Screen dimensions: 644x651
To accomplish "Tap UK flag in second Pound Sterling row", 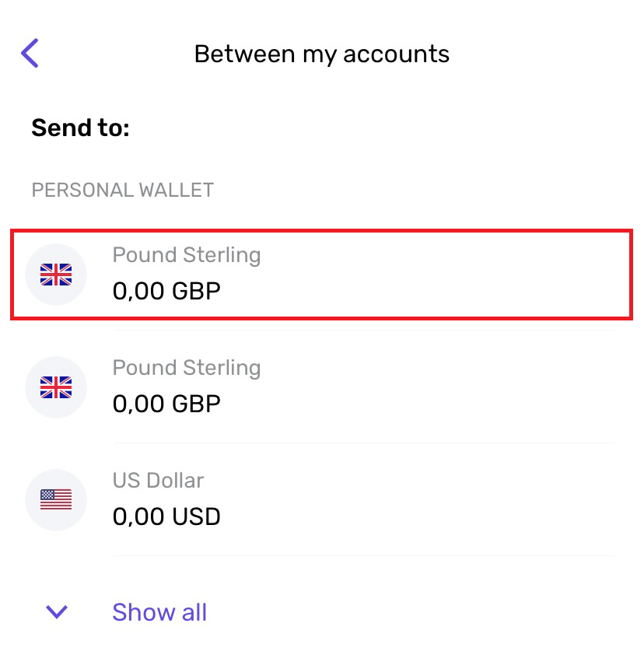I will pos(56,387).
